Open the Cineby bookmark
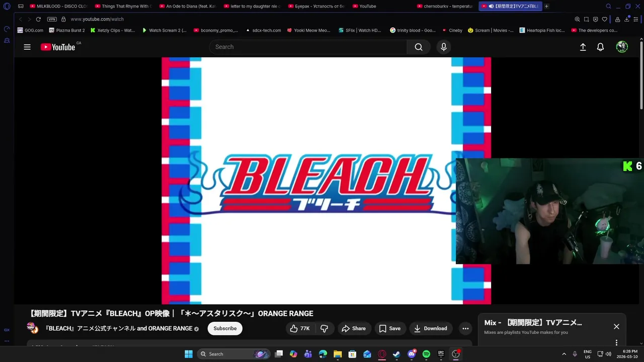 click(x=451, y=30)
